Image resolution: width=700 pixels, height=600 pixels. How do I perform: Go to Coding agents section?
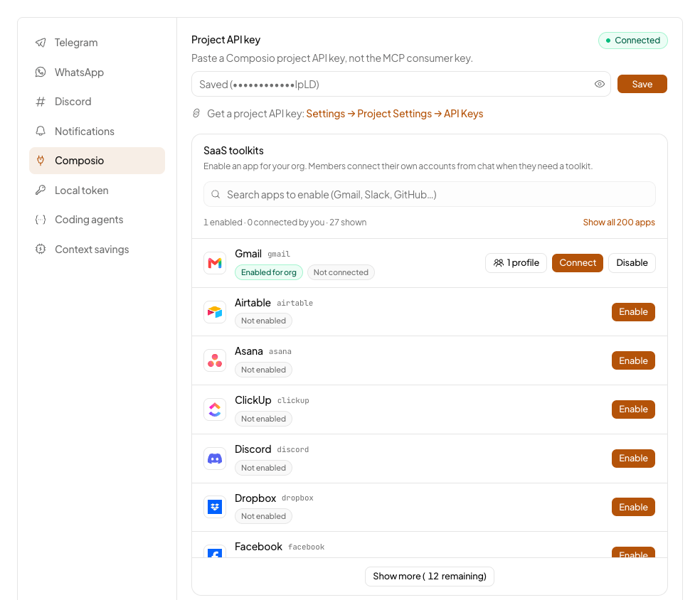[x=97, y=220]
